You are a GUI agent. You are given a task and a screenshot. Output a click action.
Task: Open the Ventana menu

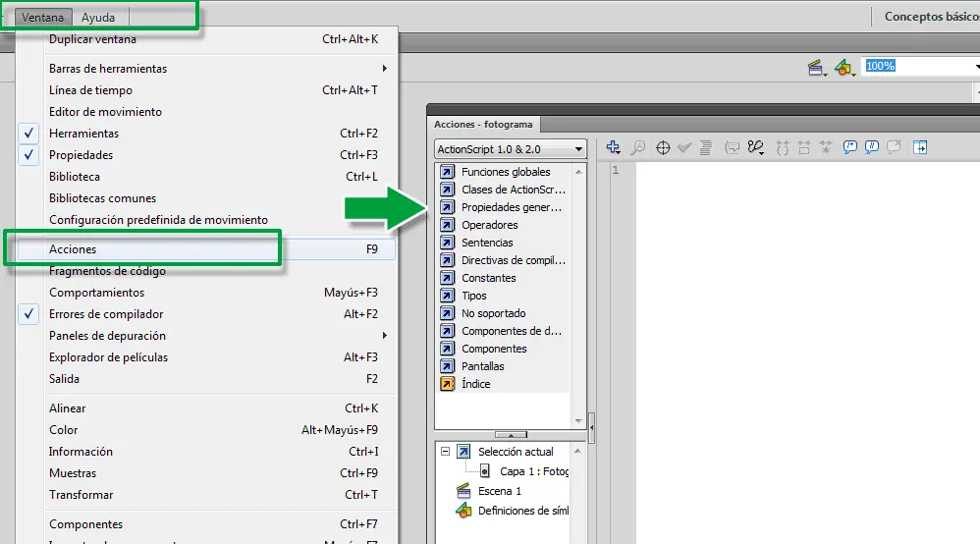[x=42, y=18]
